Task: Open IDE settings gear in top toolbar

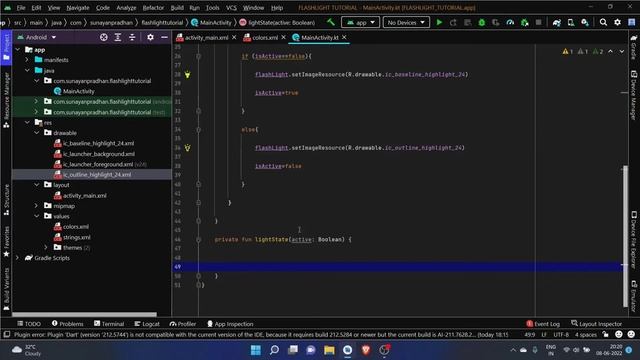Action: click(618, 22)
